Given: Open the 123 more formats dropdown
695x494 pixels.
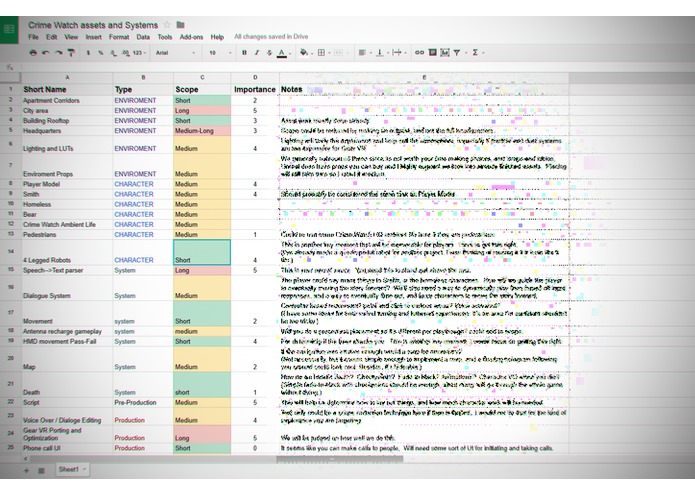Looking at the screenshot, I should (x=139, y=53).
